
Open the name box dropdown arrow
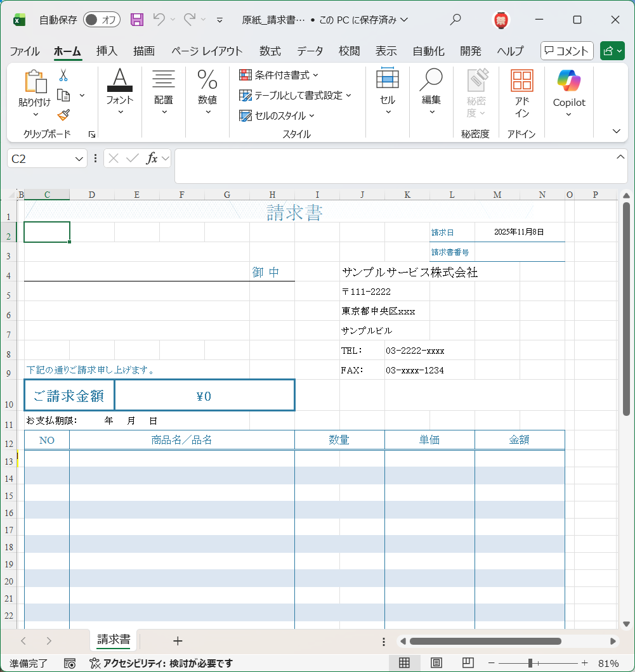(80, 158)
